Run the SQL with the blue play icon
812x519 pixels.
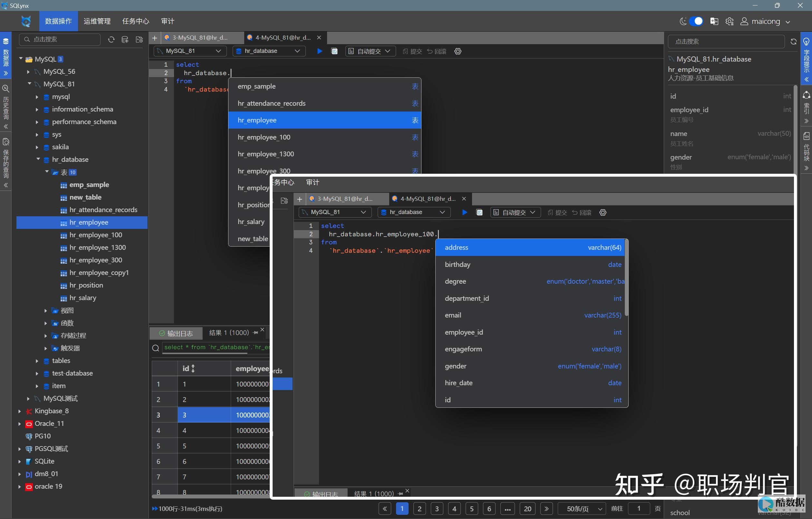pos(320,51)
